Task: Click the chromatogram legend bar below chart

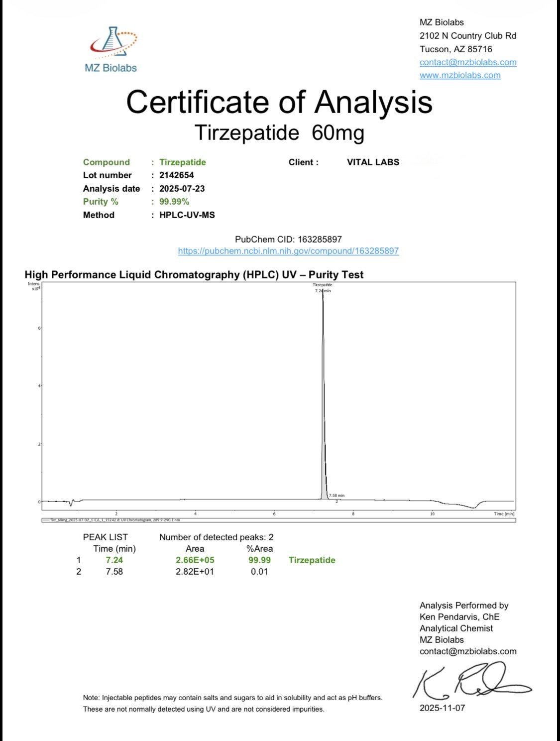Action: 278,520
